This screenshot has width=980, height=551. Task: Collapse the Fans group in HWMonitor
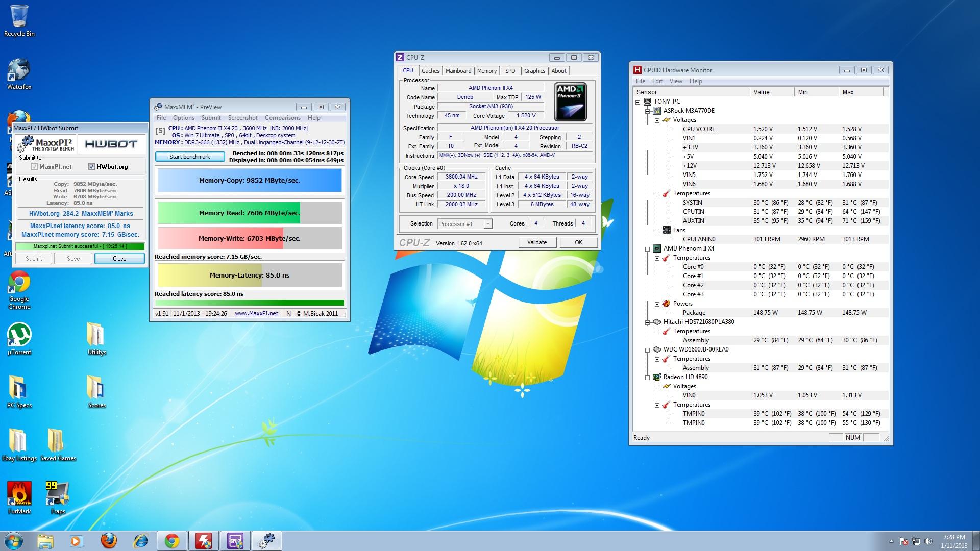pyautogui.click(x=657, y=230)
